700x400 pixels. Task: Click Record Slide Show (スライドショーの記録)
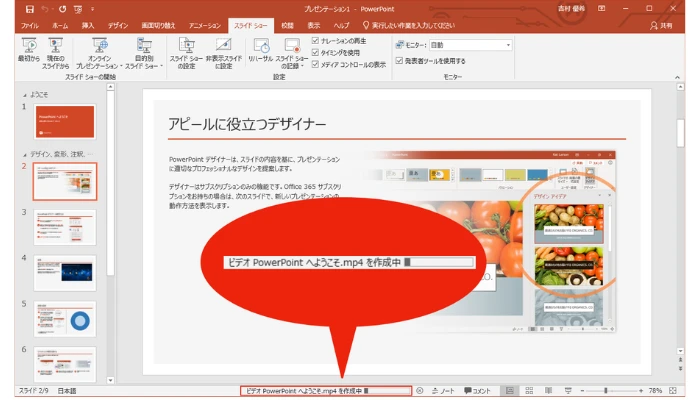point(292,53)
